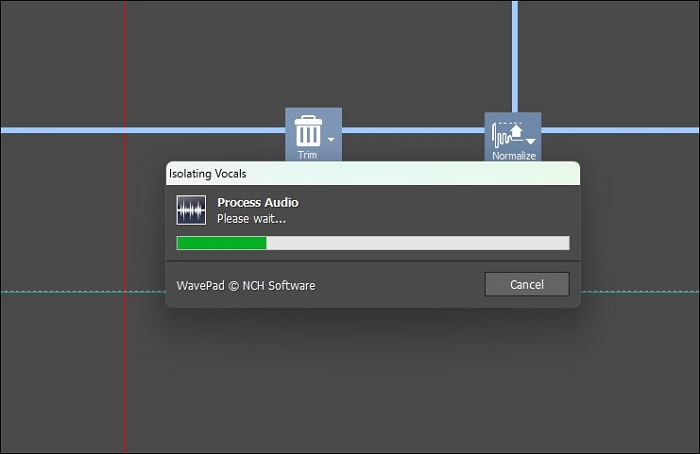Click the Please wait status text
This screenshot has height=454, width=700.
coord(251,218)
